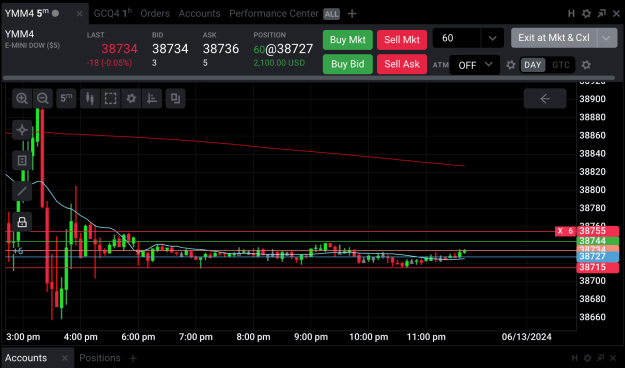Click the last price 38734 in red

pos(119,49)
